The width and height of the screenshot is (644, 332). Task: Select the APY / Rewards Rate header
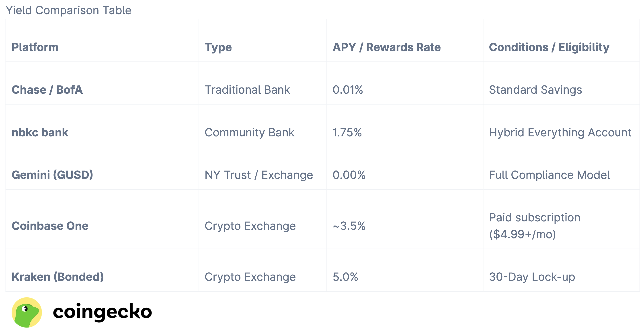(x=386, y=47)
